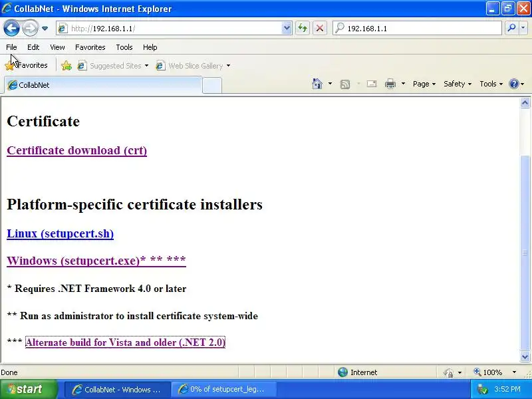Open the Favorites menu in menu bar
This screenshot has width=532, height=399.
(x=90, y=47)
